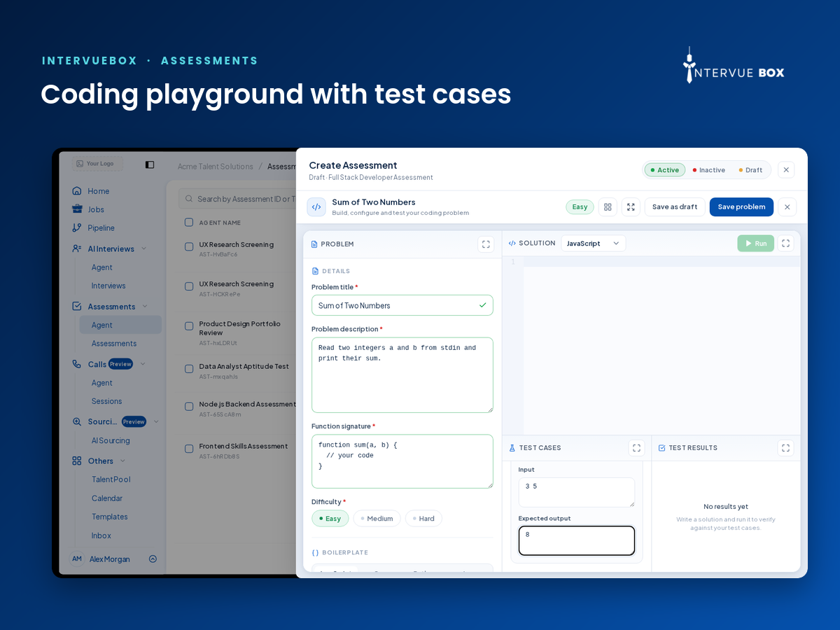Open the Alex Morgan account menu chevron
This screenshot has height=630, width=840.
click(x=153, y=559)
